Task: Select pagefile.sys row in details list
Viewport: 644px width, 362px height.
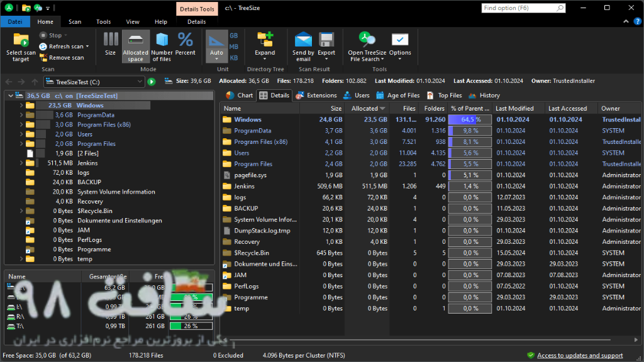Action: point(430,175)
